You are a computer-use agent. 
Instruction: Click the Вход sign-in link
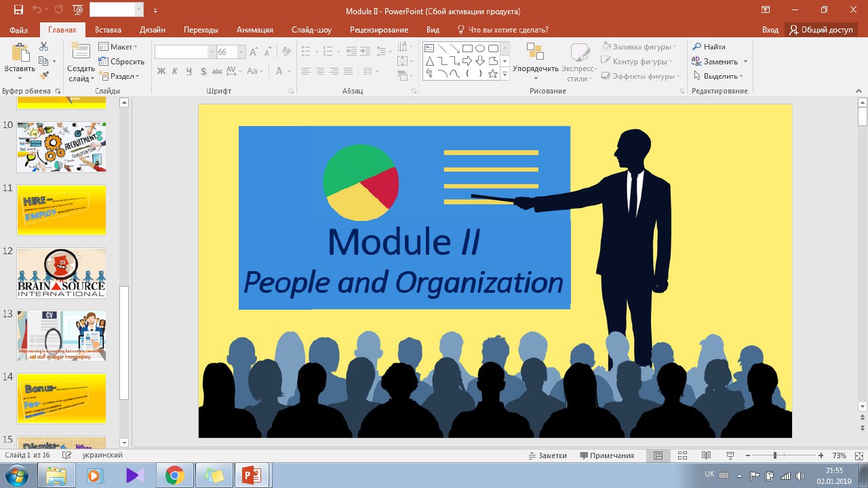point(770,30)
